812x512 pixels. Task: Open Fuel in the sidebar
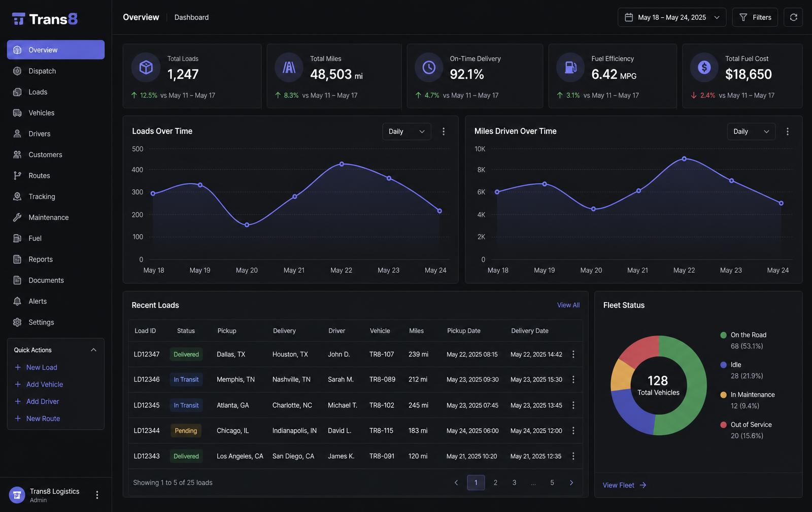tap(56, 238)
